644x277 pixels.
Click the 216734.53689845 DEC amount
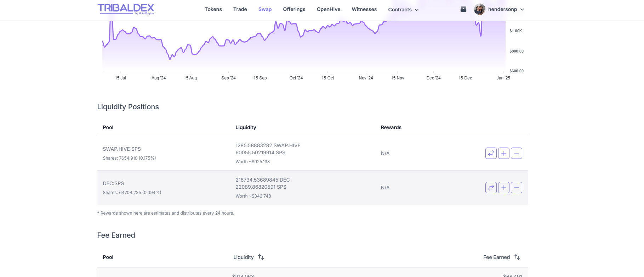tap(263, 180)
